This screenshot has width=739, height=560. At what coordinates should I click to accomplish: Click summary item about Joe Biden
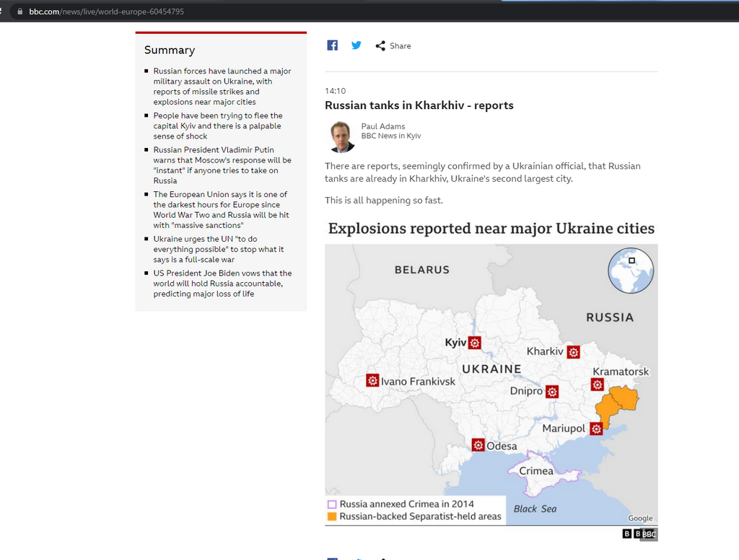222,284
